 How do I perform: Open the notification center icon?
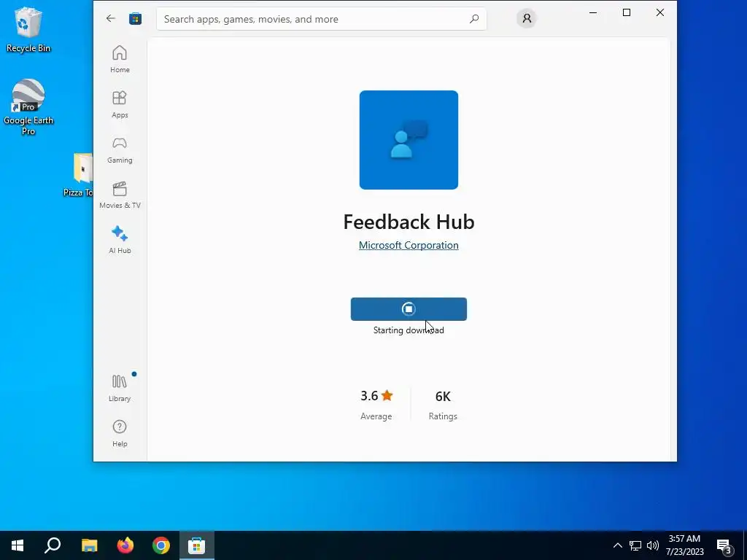(x=725, y=545)
